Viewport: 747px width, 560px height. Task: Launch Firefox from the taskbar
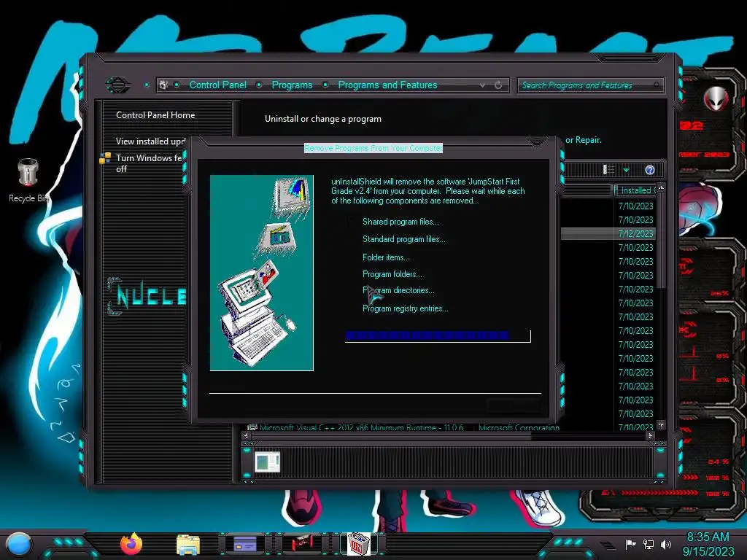[131, 544]
